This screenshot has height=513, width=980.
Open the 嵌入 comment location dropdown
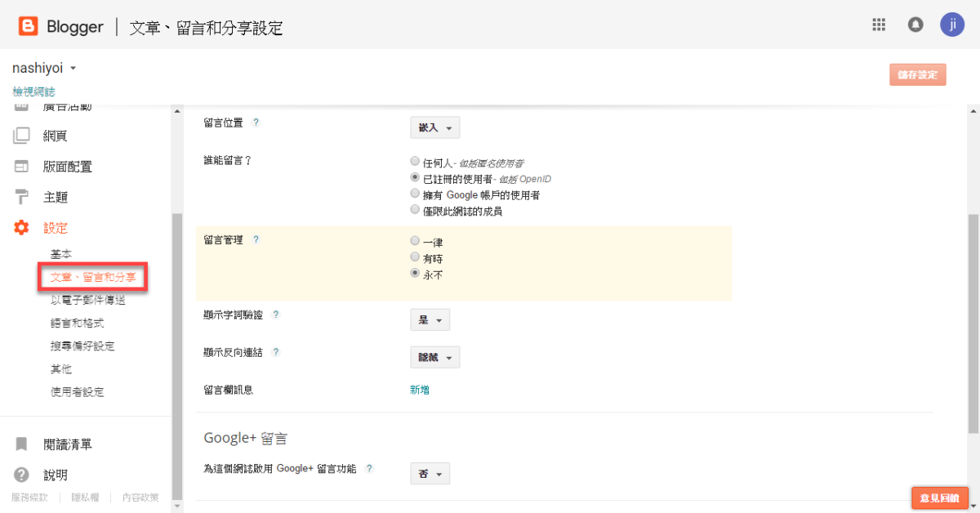click(x=434, y=127)
